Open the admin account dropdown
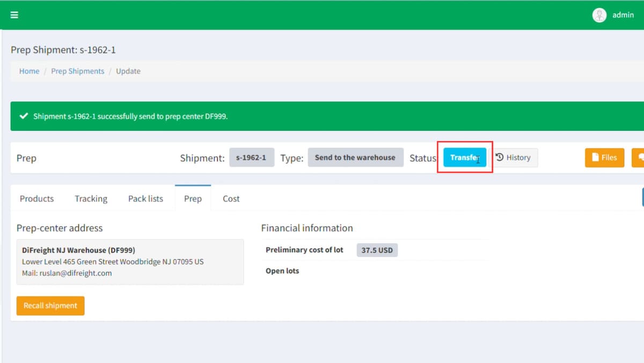This screenshot has height=363, width=644. tap(623, 15)
